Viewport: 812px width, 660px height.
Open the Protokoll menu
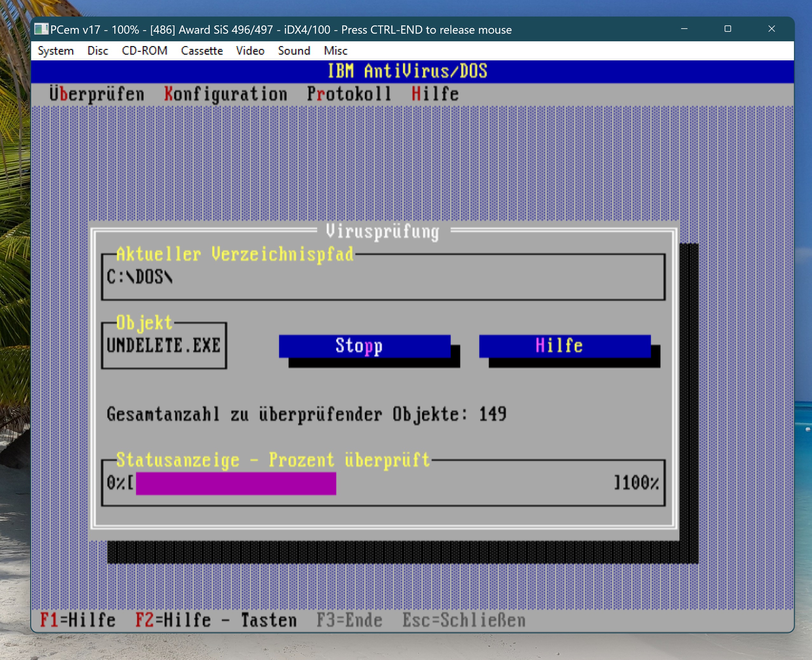[x=349, y=94]
